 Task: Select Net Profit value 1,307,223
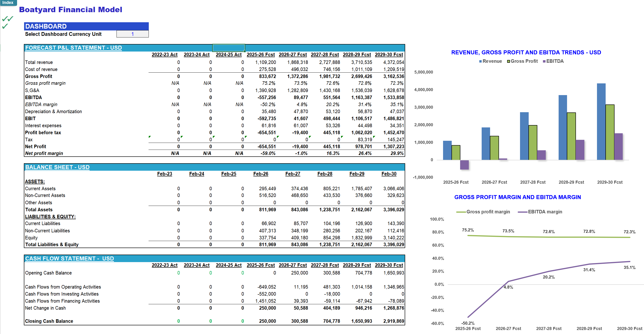[393, 146]
